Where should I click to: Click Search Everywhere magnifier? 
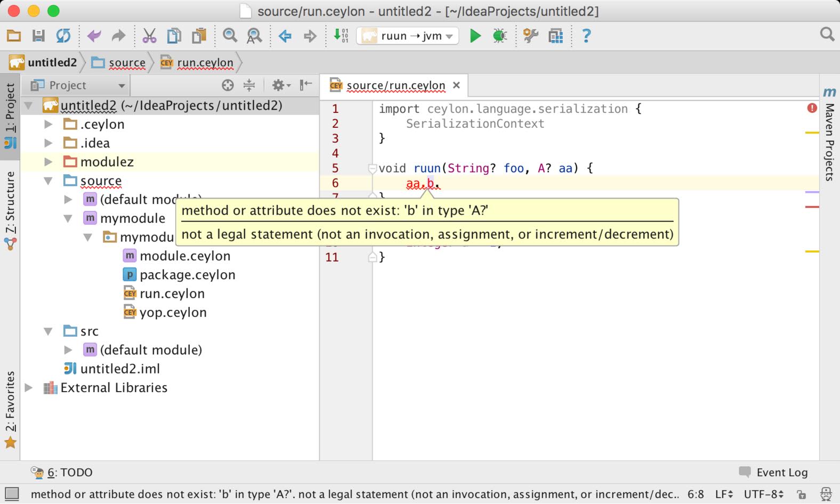coord(827,35)
